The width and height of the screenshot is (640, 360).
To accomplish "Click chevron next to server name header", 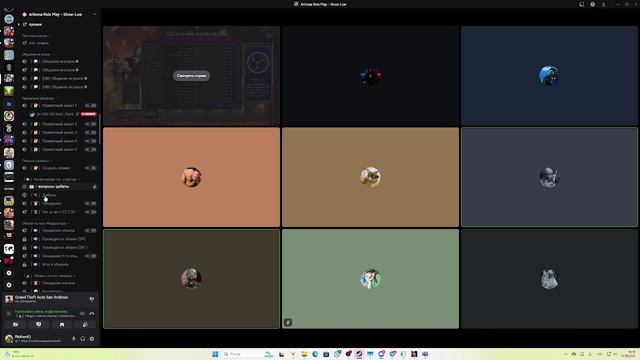I will (x=95, y=14).
